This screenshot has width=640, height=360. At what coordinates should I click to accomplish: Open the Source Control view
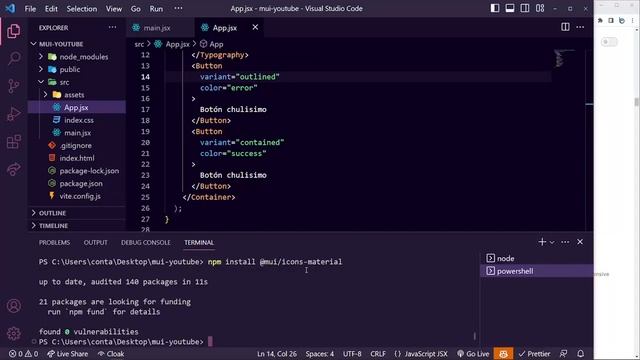(x=13, y=86)
